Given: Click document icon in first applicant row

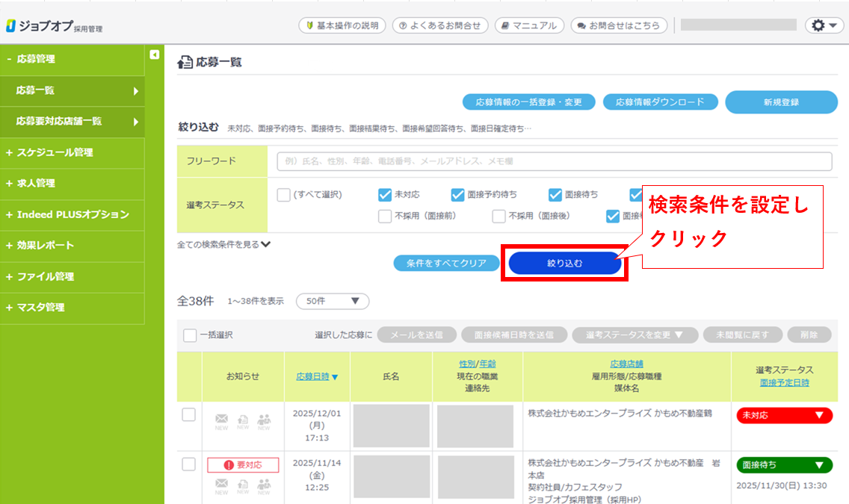Looking at the screenshot, I should [243, 420].
